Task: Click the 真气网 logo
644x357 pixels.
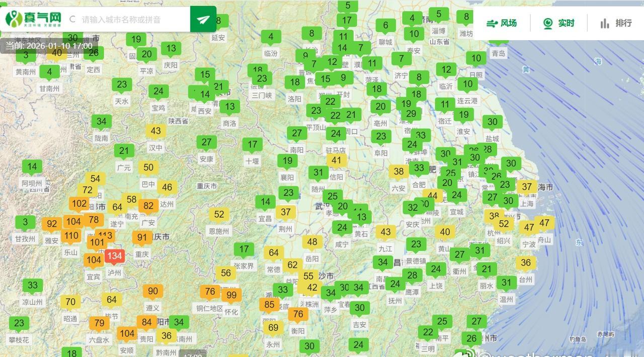Action: click(34, 19)
